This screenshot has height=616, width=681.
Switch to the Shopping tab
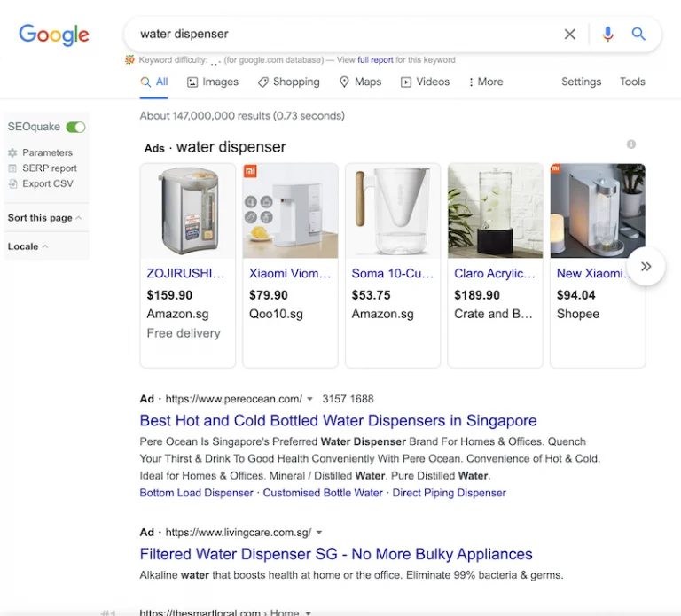click(x=288, y=82)
